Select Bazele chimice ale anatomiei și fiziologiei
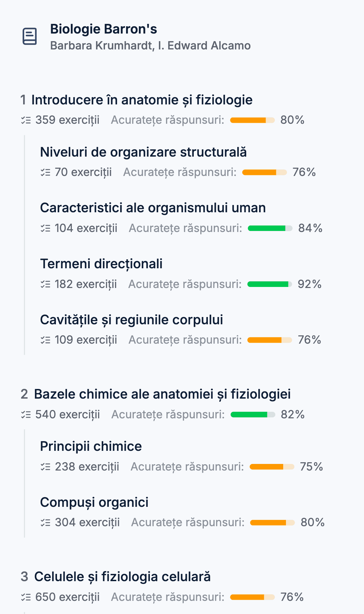 pos(163,394)
